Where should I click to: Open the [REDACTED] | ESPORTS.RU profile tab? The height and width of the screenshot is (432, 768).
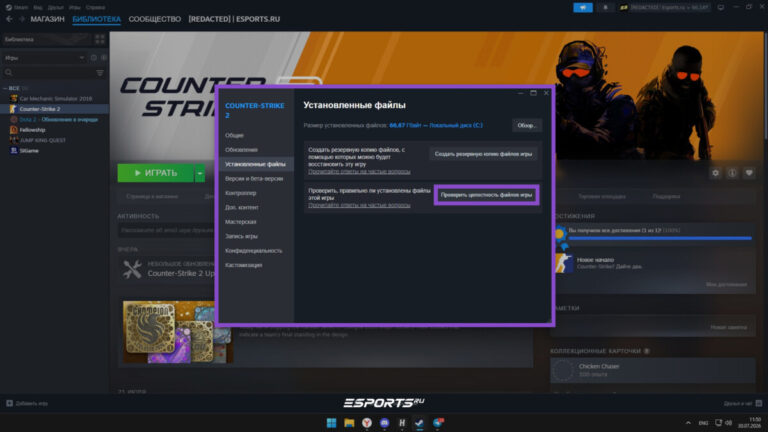(x=234, y=19)
